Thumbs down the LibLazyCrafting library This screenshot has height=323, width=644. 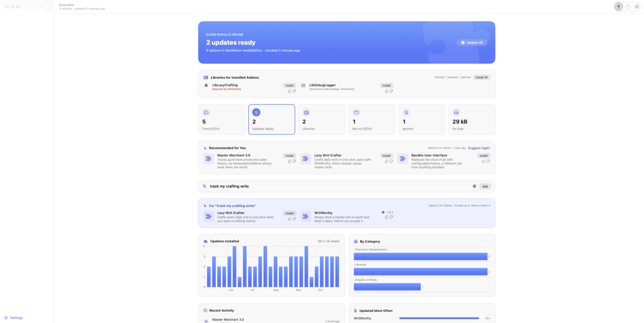[294, 91]
